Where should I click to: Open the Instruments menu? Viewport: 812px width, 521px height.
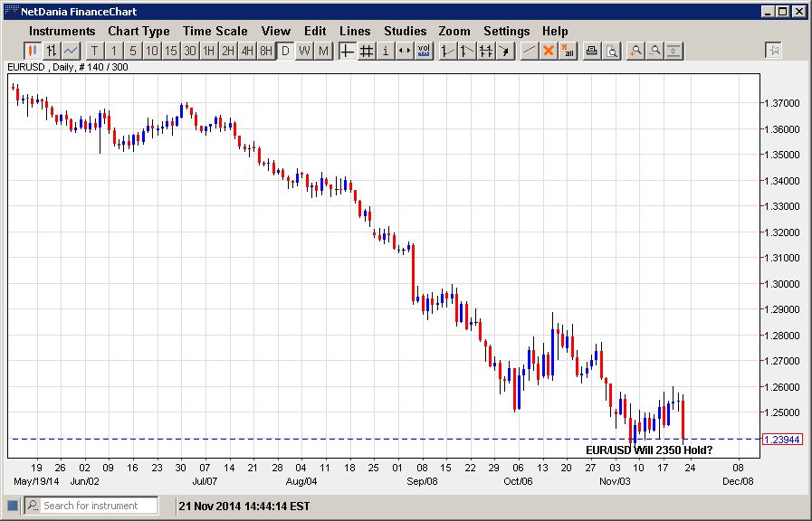click(62, 31)
